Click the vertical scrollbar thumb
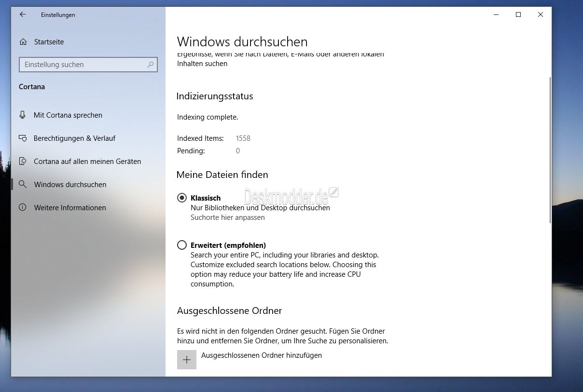Image resolution: width=583 pixels, height=392 pixels. click(x=550, y=149)
